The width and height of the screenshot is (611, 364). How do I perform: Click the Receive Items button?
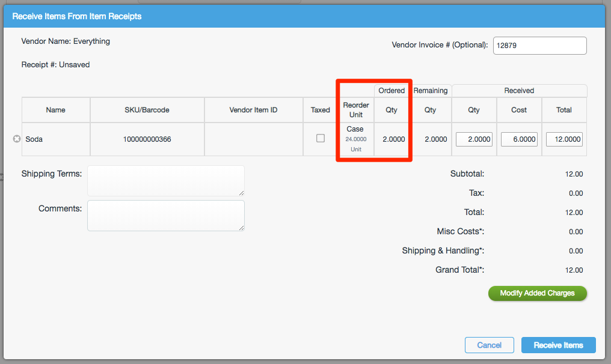click(x=558, y=345)
